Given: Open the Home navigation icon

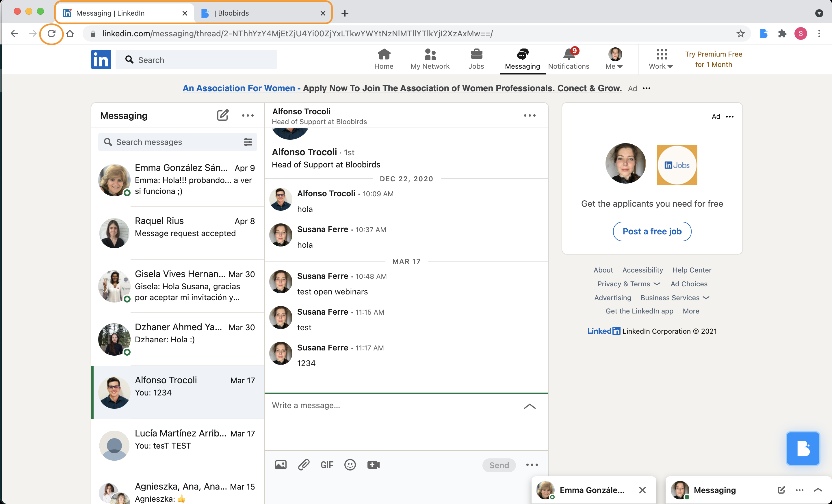Looking at the screenshot, I should (384, 59).
